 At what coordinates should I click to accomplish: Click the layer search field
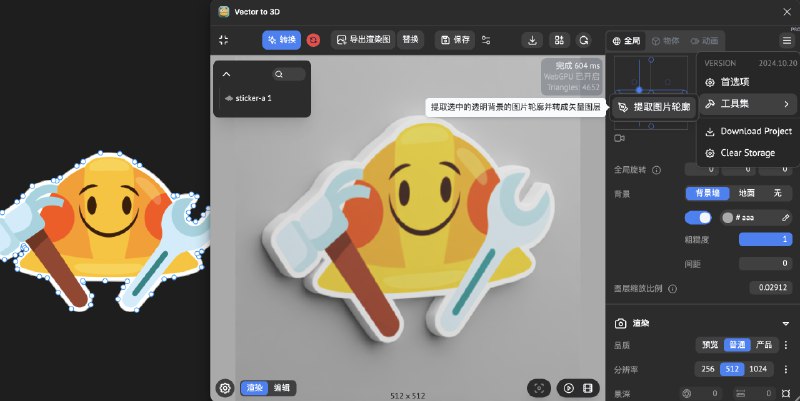click(289, 74)
